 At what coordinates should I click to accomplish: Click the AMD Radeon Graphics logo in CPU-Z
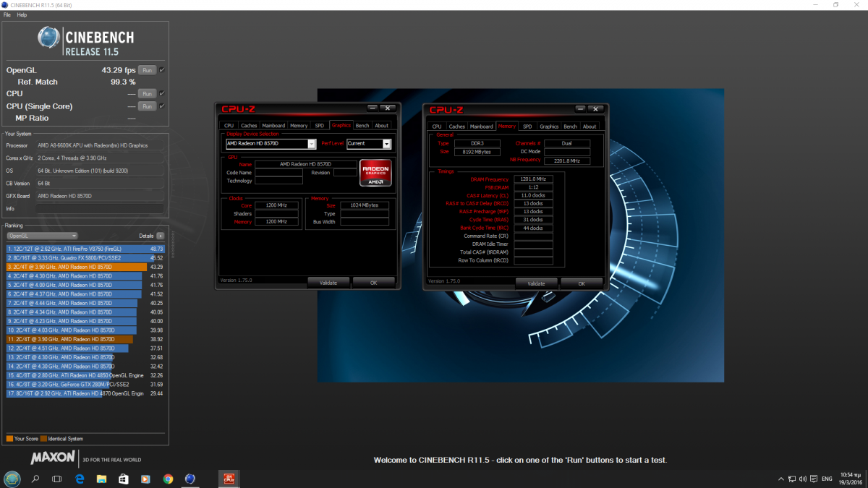pos(375,173)
